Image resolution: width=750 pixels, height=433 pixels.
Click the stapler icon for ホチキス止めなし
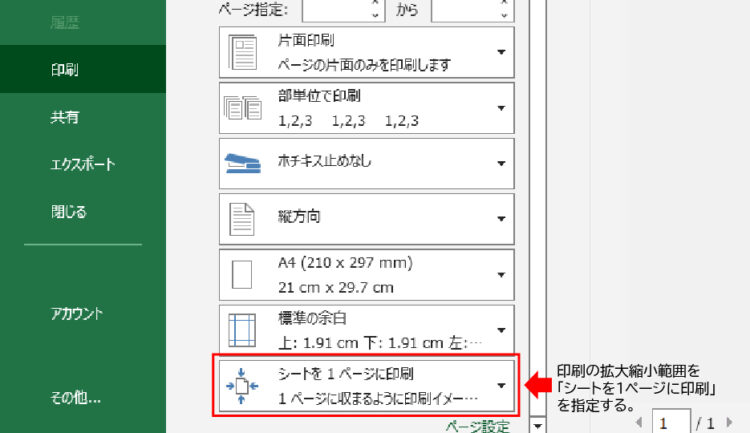(x=243, y=162)
